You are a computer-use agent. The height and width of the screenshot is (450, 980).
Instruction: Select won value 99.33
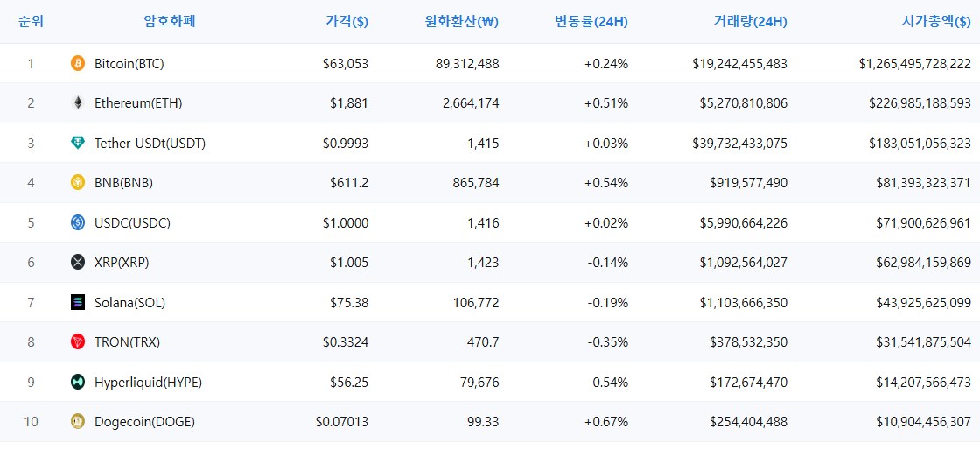(484, 422)
